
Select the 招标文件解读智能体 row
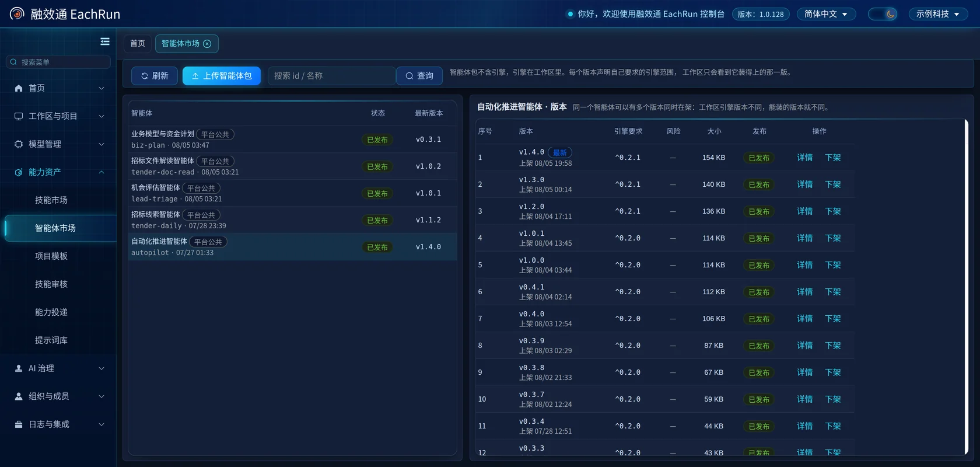292,166
